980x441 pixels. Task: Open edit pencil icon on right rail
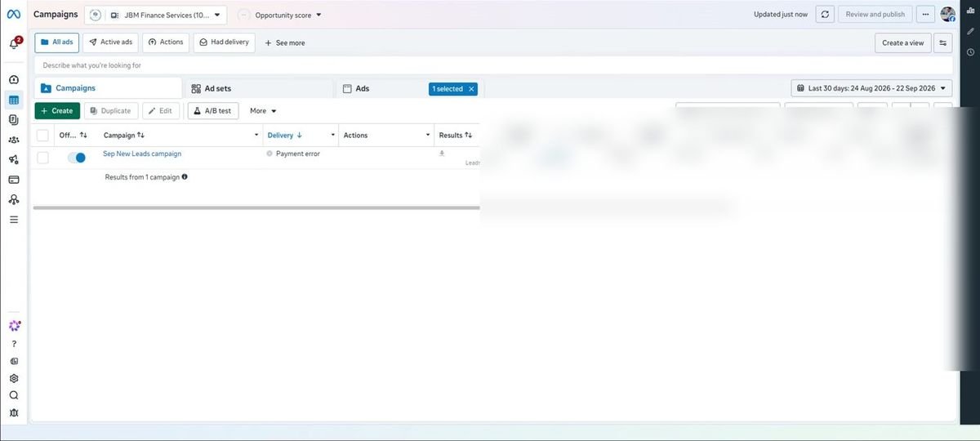[x=970, y=31]
